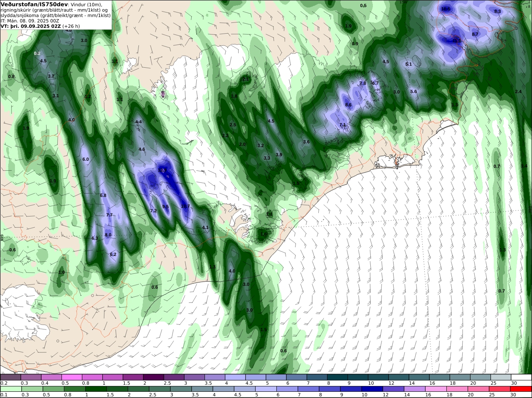
Task: Click the precipitation value 3.3 on the map
Action: click(267, 158)
